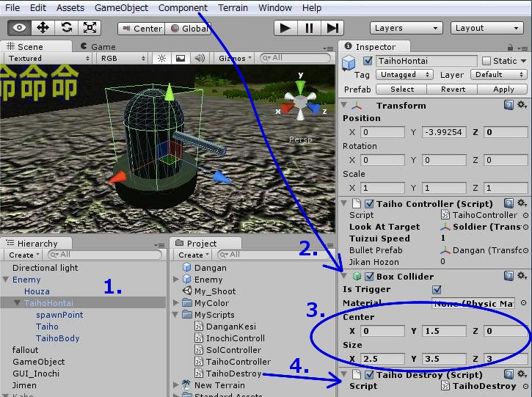Open Box Collider help icon
532x397 pixels.
tap(509, 276)
